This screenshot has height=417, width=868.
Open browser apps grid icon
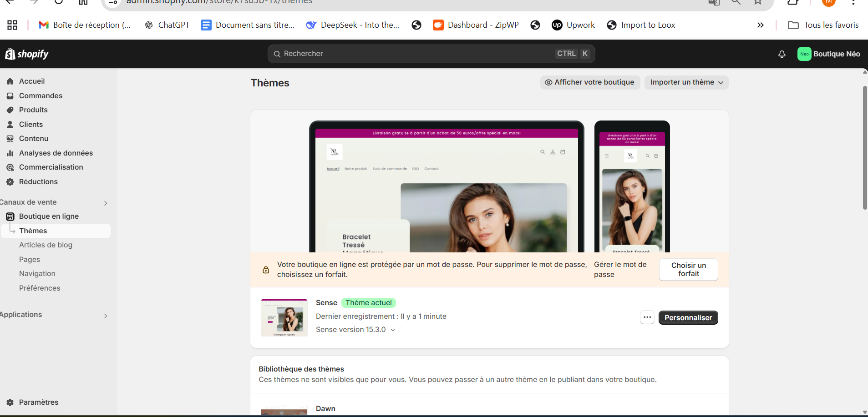pos(12,25)
